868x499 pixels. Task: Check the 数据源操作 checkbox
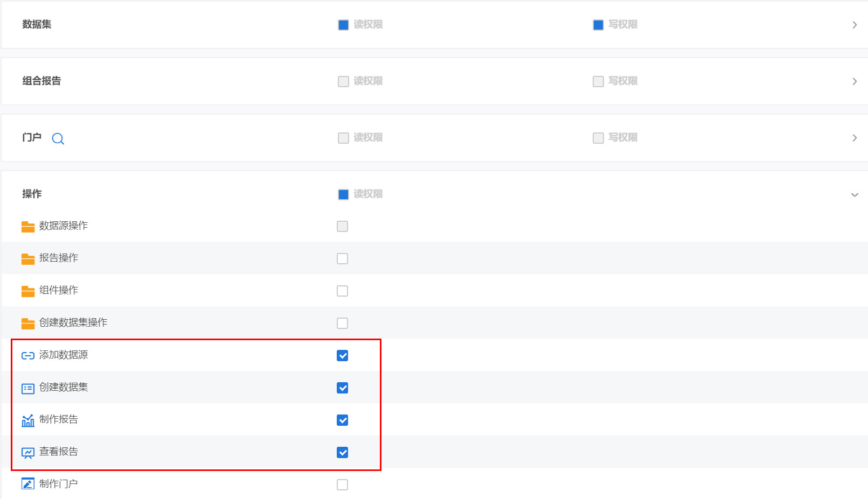(x=342, y=226)
